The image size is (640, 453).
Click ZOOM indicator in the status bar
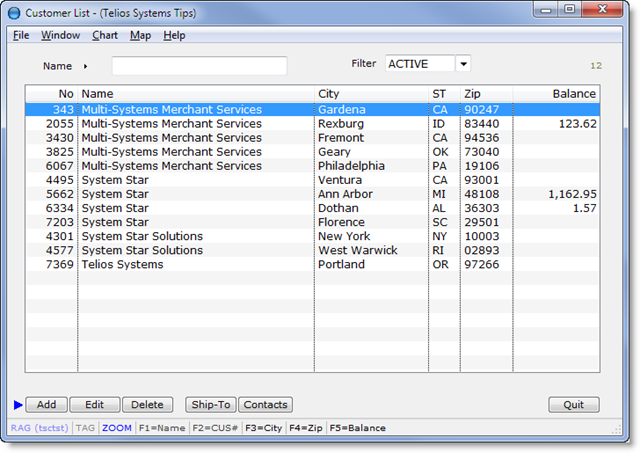116,428
